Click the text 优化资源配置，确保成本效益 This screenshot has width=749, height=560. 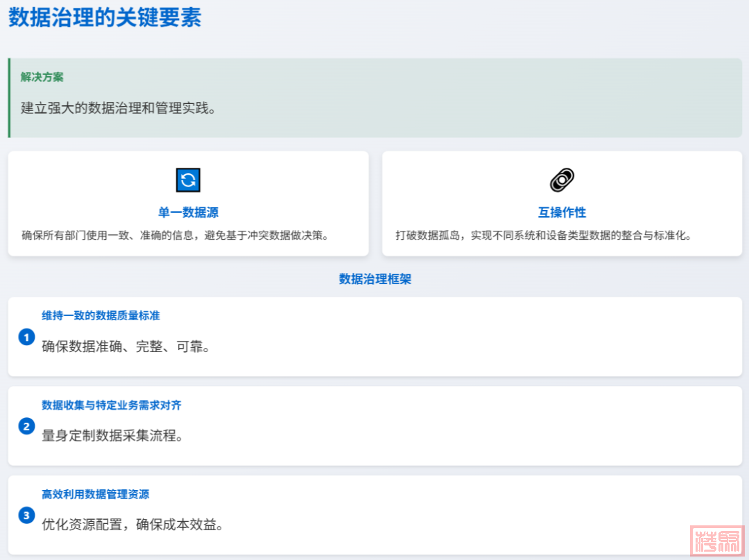pos(132,525)
